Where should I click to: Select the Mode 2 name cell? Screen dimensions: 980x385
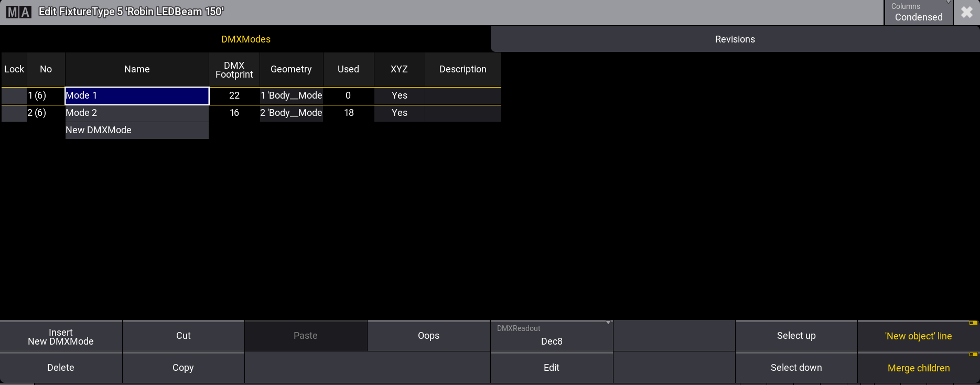coord(137,113)
